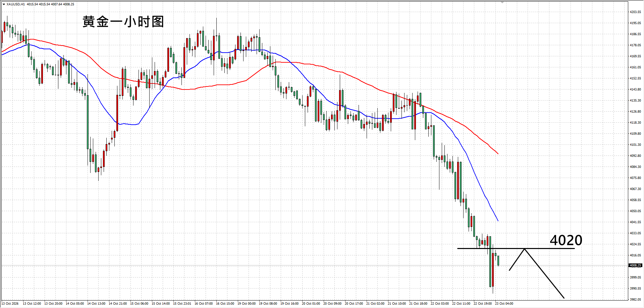Click the 4050.05 price scale label
The height and width of the screenshot is (308, 644).
635,211
